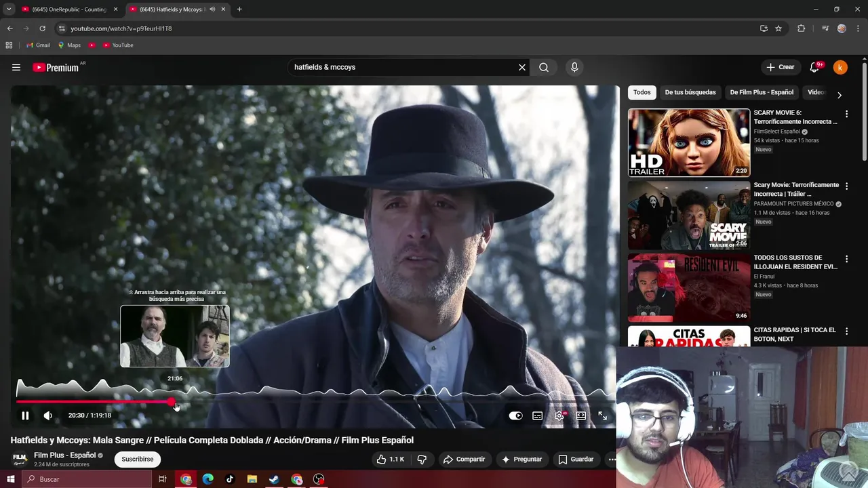
Task: Go back in browser
Action: 9,28
